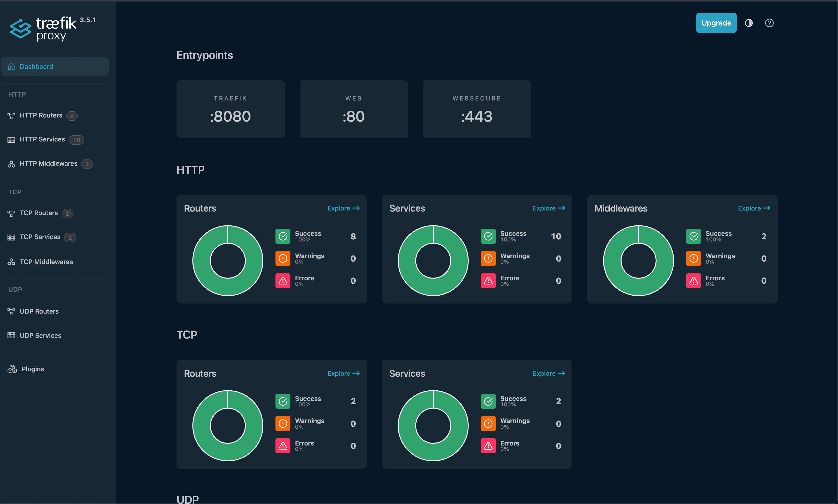Image resolution: width=838 pixels, height=504 pixels.
Task: Open HTTP Routers in sidebar
Action: coord(55,115)
